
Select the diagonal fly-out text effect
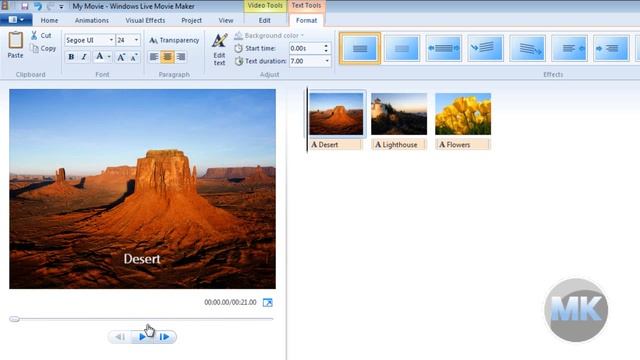527,48
